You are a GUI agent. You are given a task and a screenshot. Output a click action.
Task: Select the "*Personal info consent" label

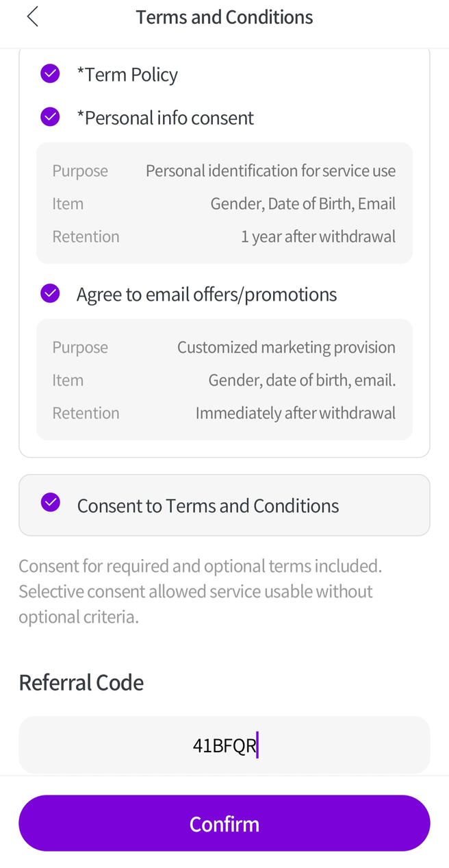click(x=165, y=118)
